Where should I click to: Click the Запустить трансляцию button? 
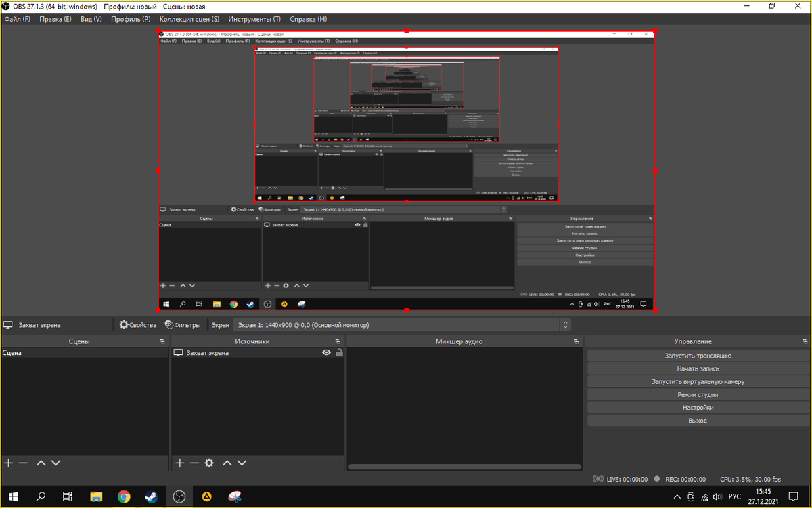[x=697, y=356]
